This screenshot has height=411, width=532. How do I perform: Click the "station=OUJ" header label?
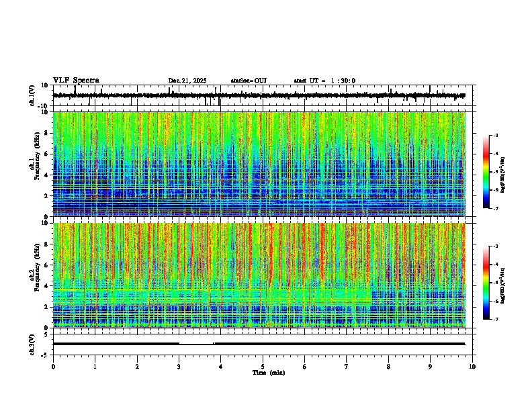pyautogui.click(x=249, y=81)
